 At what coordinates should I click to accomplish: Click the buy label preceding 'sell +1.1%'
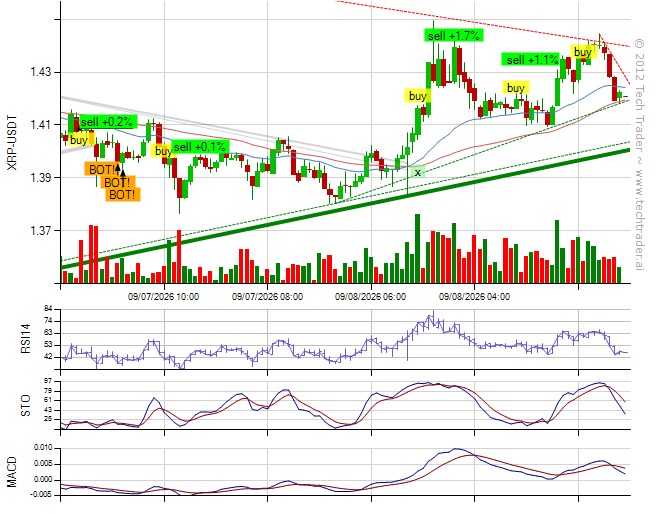[516, 88]
